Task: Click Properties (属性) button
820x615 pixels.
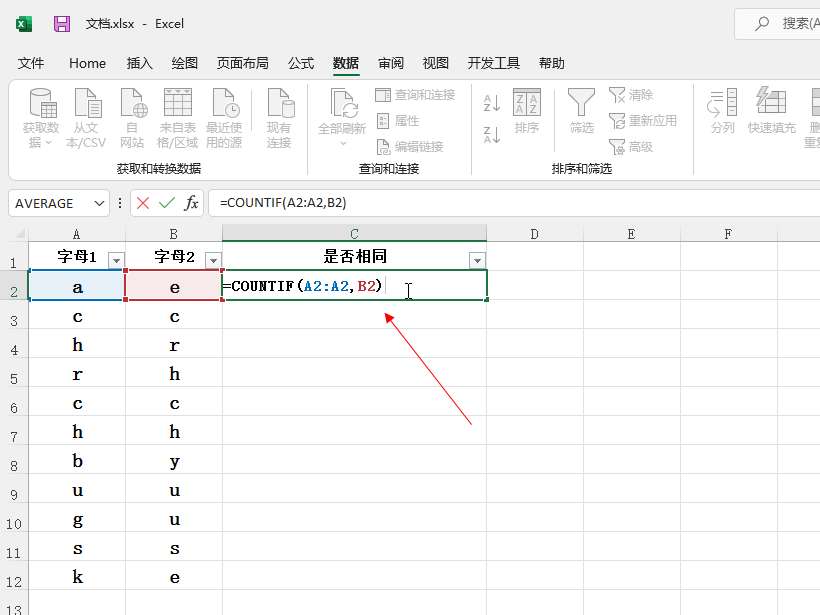Action: (x=398, y=121)
